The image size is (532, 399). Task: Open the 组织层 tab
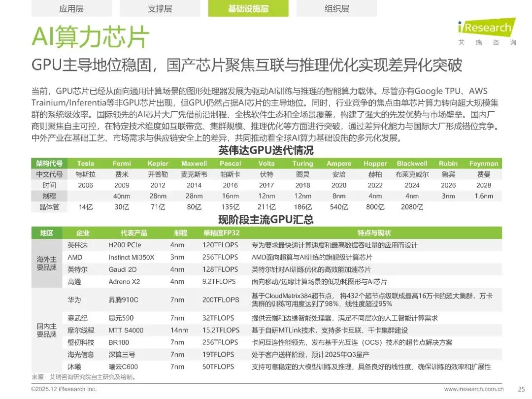tap(336, 8)
